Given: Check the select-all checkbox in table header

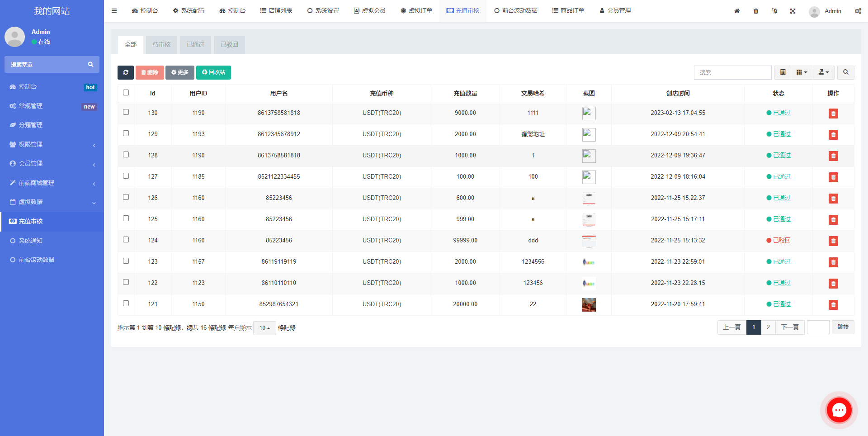Looking at the screenshot, I should coord(126,93).
